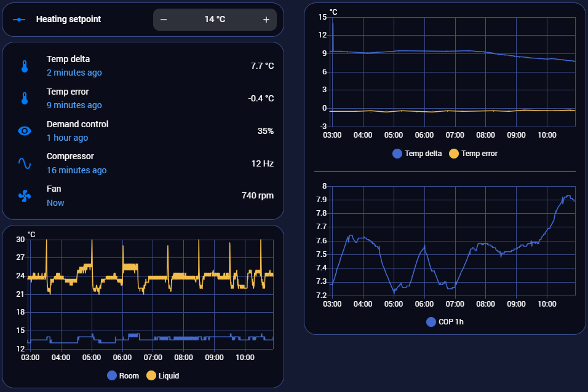The width and height of the screenshot is (588, 392).
Task: Increase heating setpoint with plus button
Action: 266,20
